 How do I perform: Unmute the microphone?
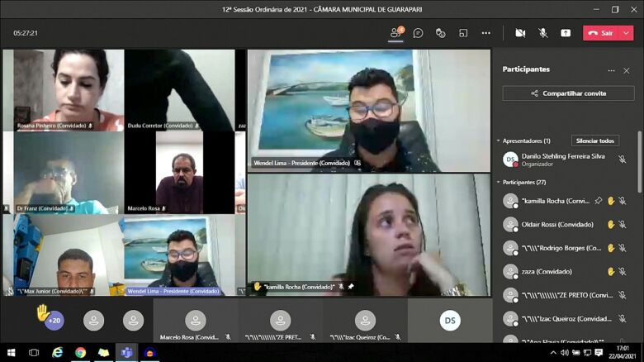coord(542,33)
